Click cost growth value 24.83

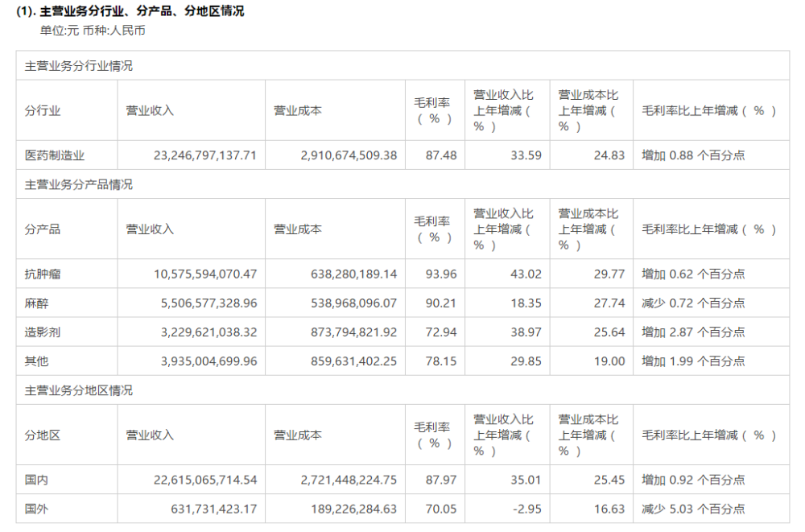[x=609, y=155]
